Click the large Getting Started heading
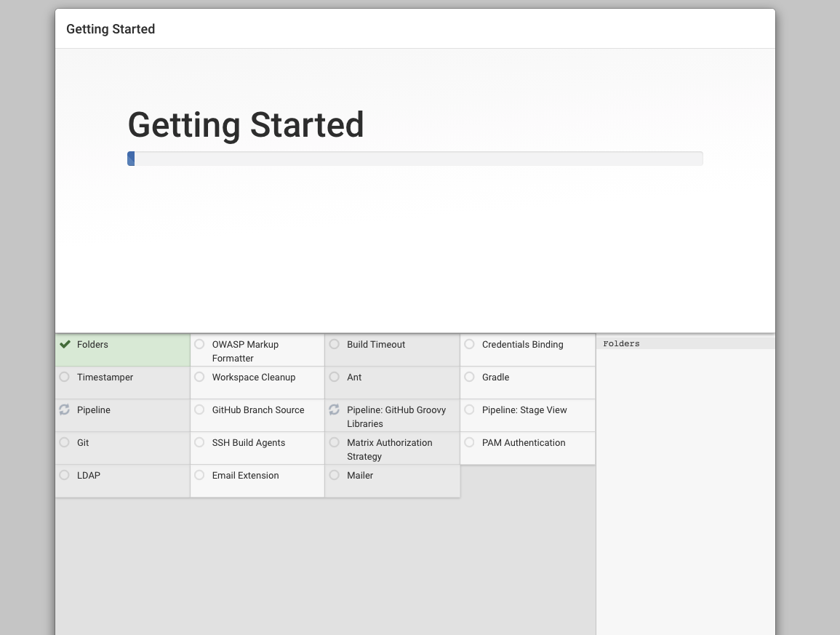This screenshot has height=635, width=840. [x=246, y=125]
